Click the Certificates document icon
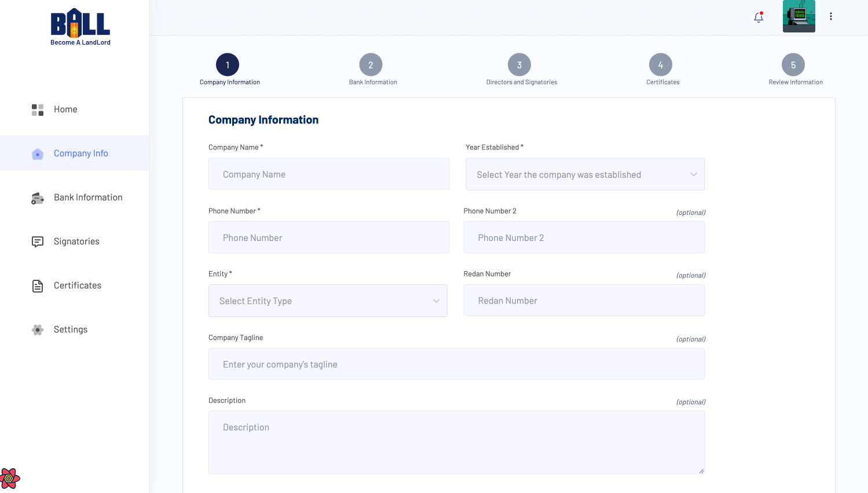This screenshot has height=493, width=868. pos(38,286)
